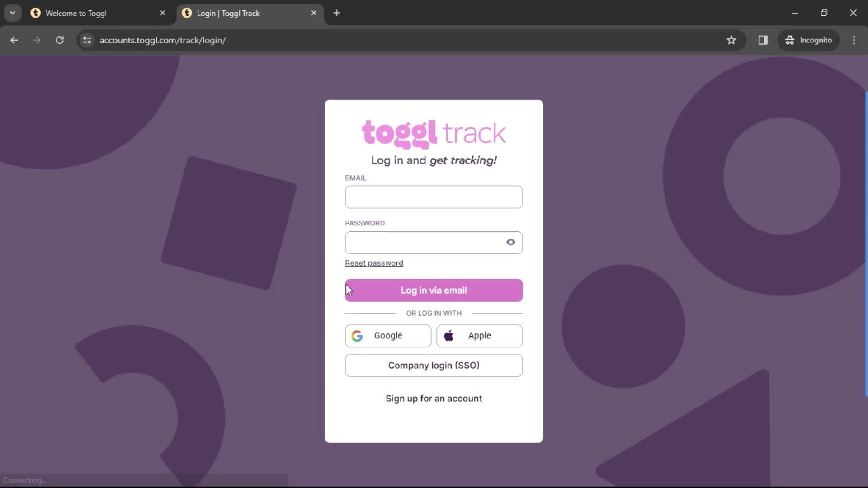Click the Google logo icon
The image size is (868, 488).
point(357,336)
